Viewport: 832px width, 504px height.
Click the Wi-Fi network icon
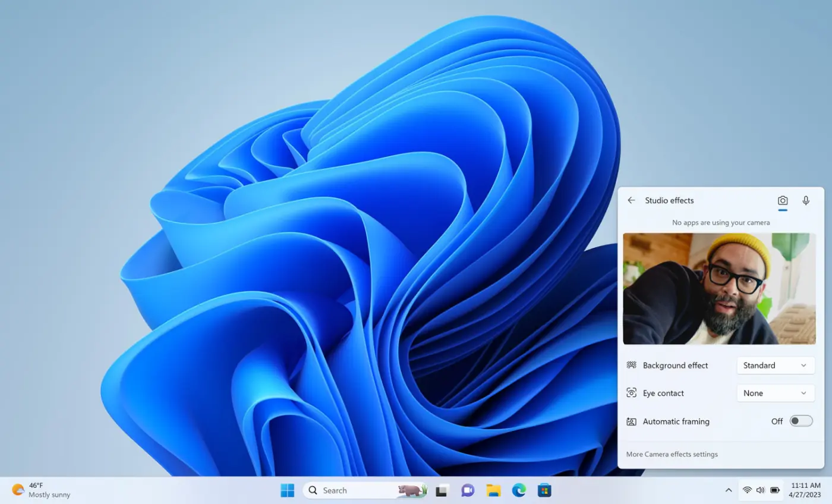747,490
